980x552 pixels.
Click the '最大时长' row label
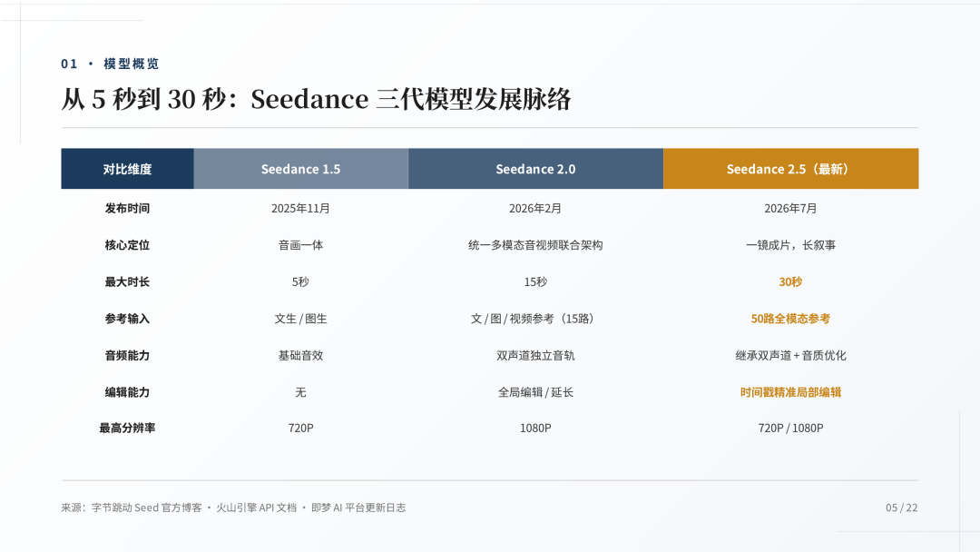pyautogui.click(x=128, y=282)
